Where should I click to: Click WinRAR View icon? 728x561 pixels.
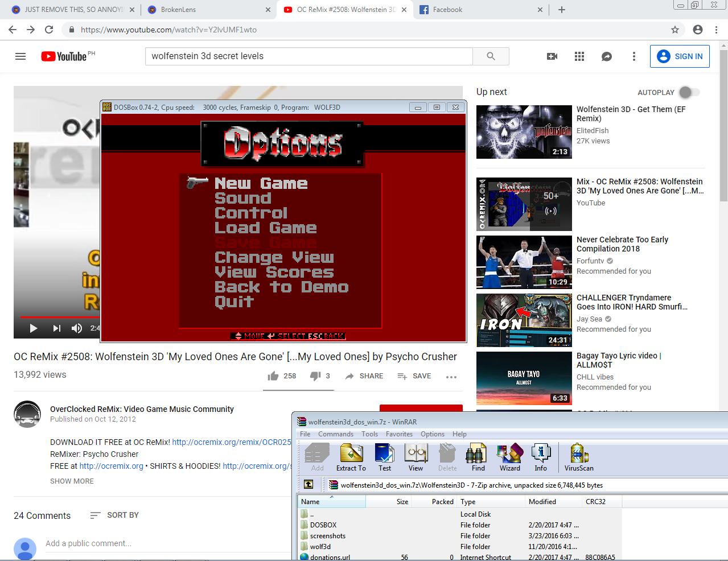416,457
